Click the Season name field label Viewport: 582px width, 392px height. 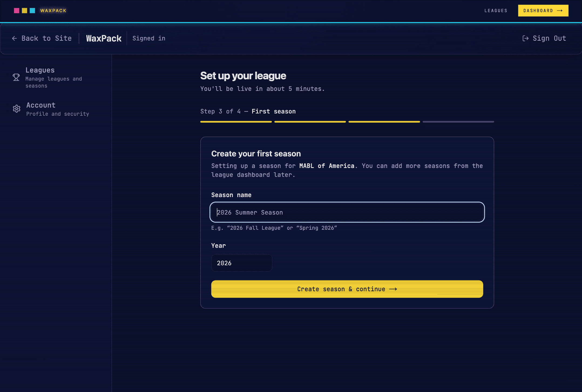[x=231, y=195]
